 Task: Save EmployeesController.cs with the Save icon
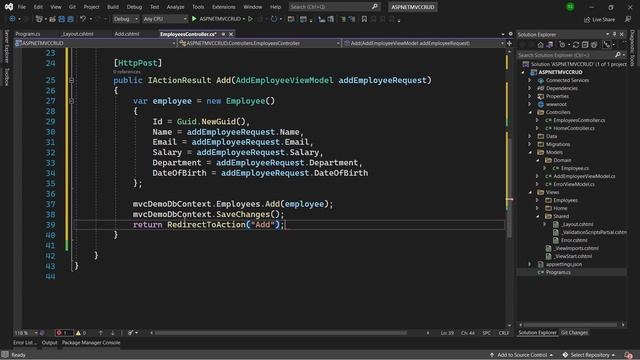coord(61,19)
